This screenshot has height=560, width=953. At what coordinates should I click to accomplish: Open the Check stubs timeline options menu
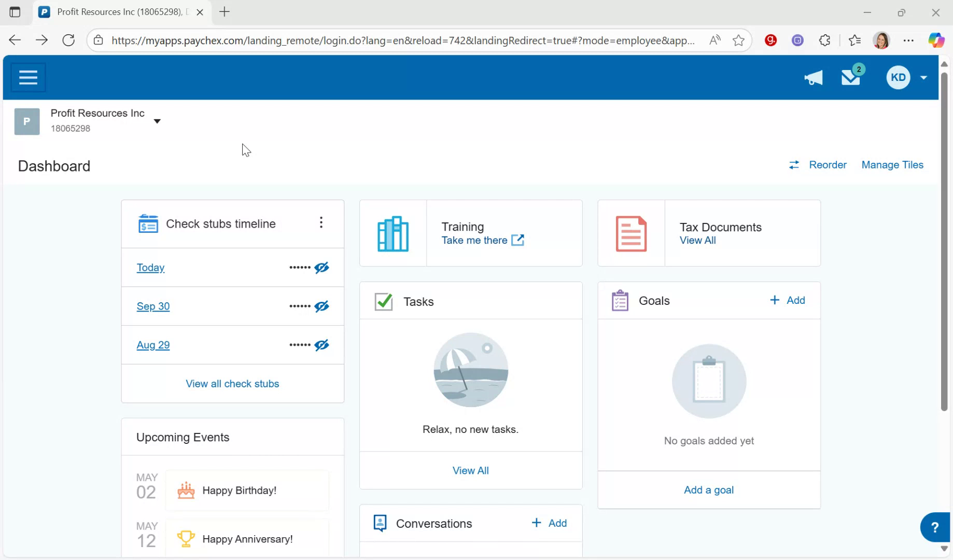[321, 222]
